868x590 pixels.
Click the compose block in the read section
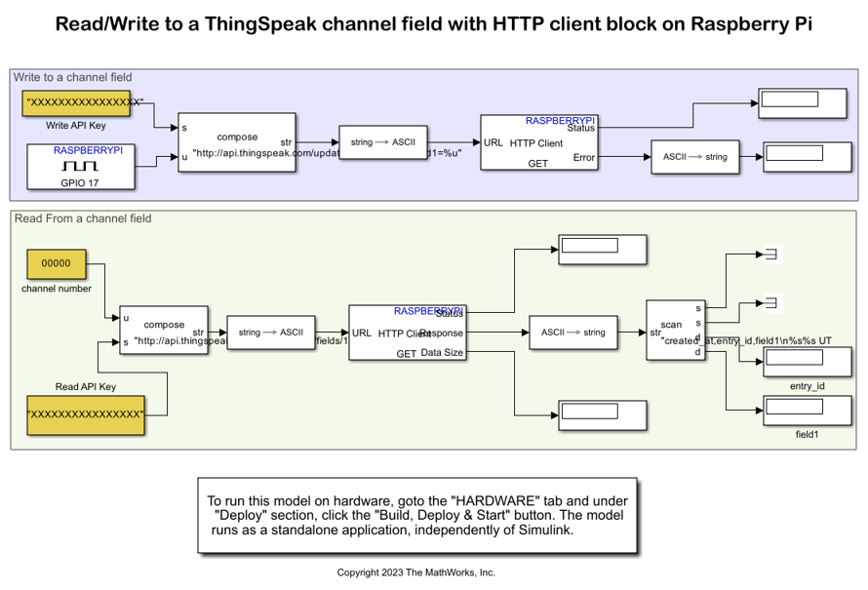[164, 331]
